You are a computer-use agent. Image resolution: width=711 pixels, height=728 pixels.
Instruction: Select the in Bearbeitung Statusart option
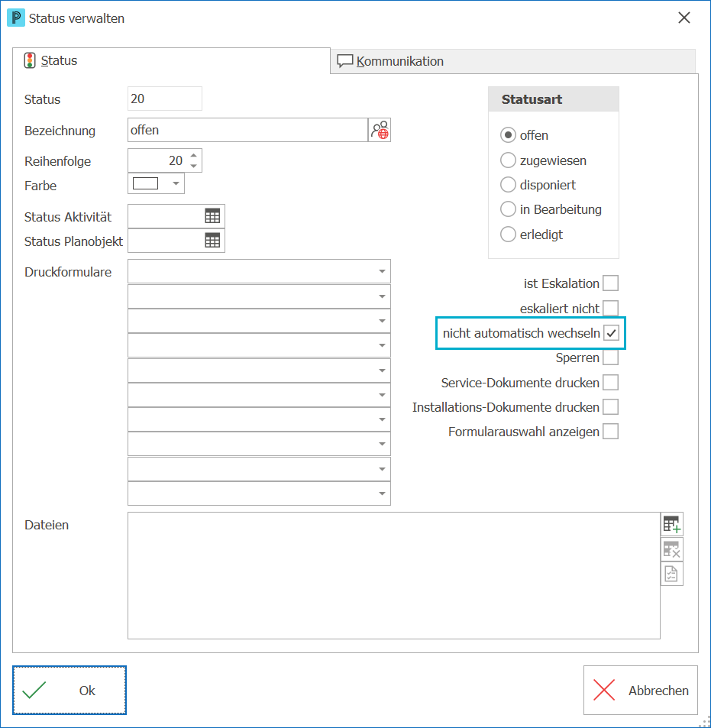click(x=508, y=209)
